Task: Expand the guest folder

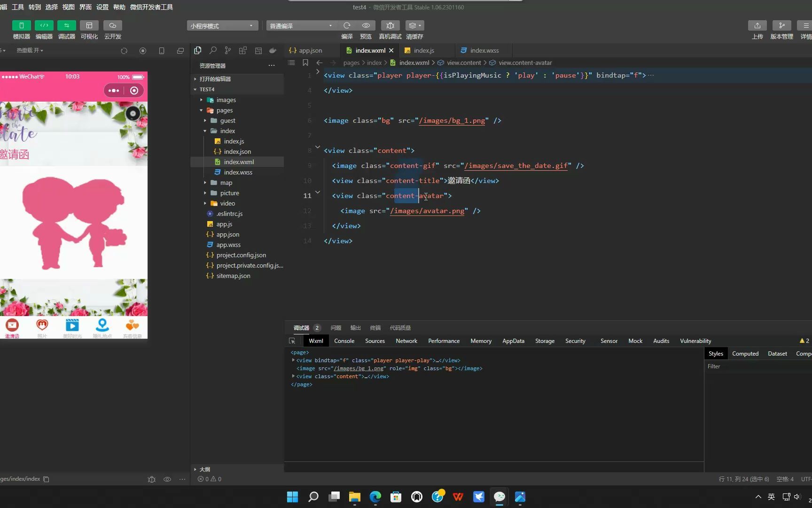Action: 237,120
